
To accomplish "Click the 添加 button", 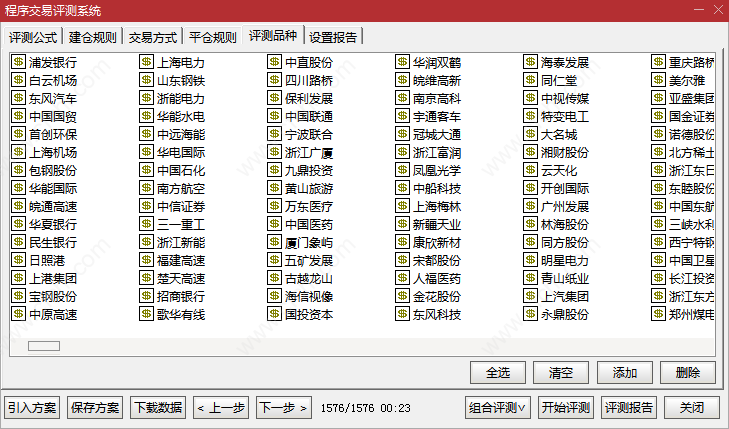I will pos(625,373).
